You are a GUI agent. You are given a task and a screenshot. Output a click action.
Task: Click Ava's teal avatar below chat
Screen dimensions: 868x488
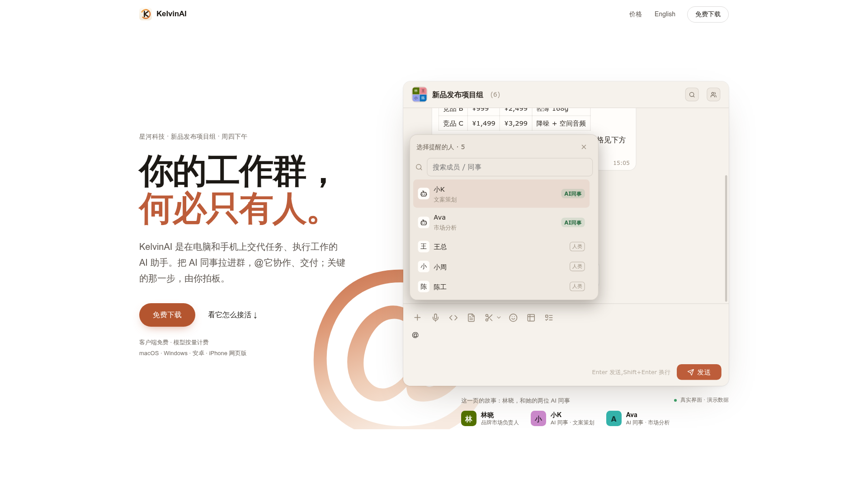pyautogui.click(x=614, y=418)
